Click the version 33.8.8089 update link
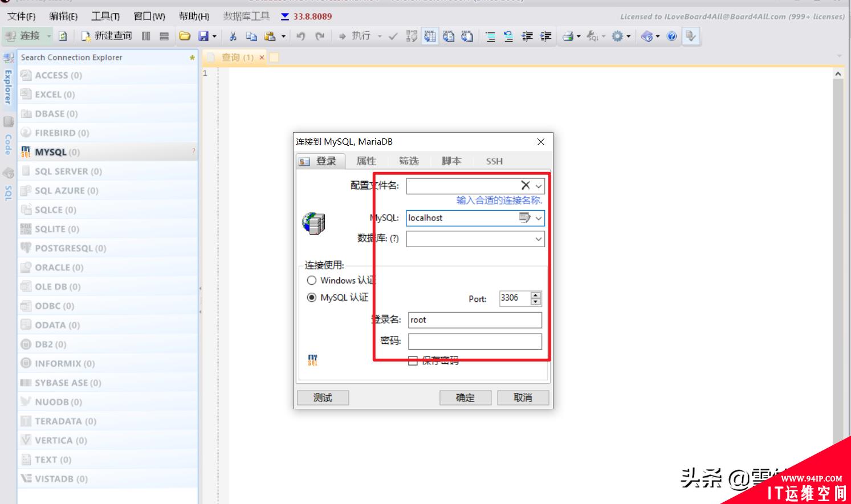 [x=312, y=17]
